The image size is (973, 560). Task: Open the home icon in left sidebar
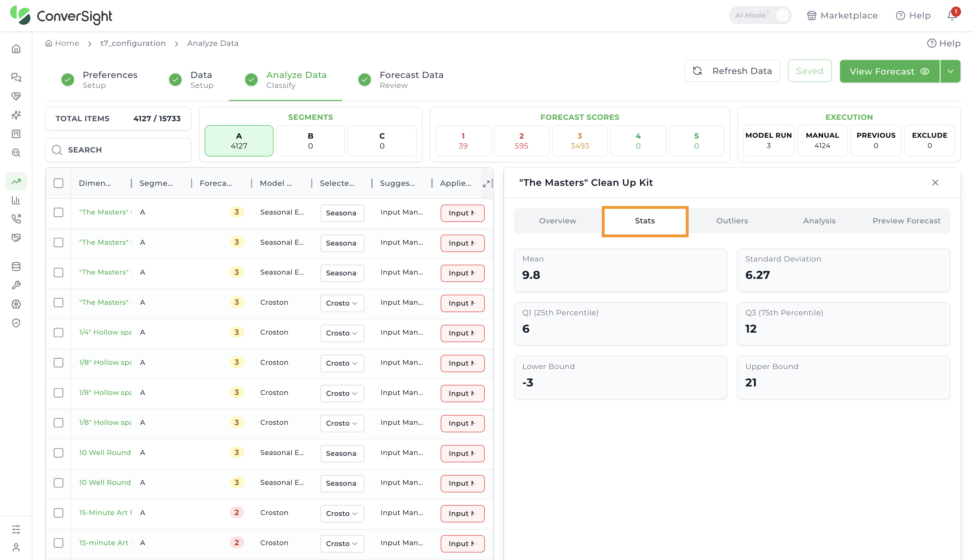coord(16,49)
